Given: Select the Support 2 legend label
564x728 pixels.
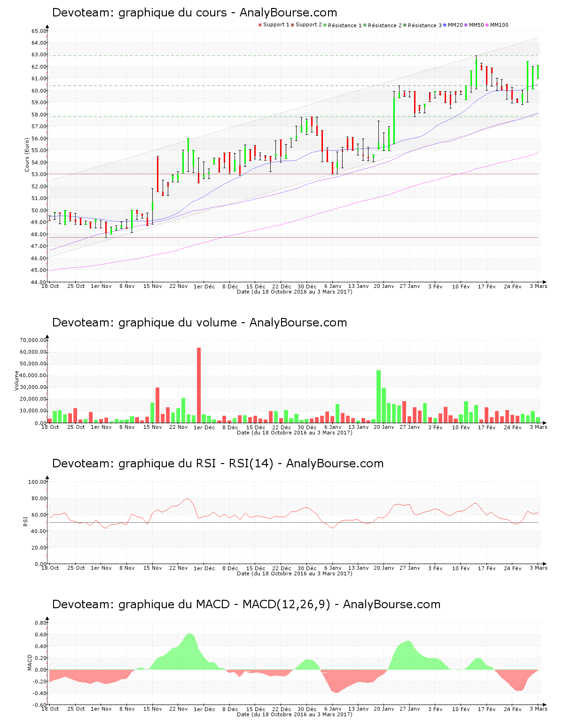Looking at the screenshot, I should (309, 25).
